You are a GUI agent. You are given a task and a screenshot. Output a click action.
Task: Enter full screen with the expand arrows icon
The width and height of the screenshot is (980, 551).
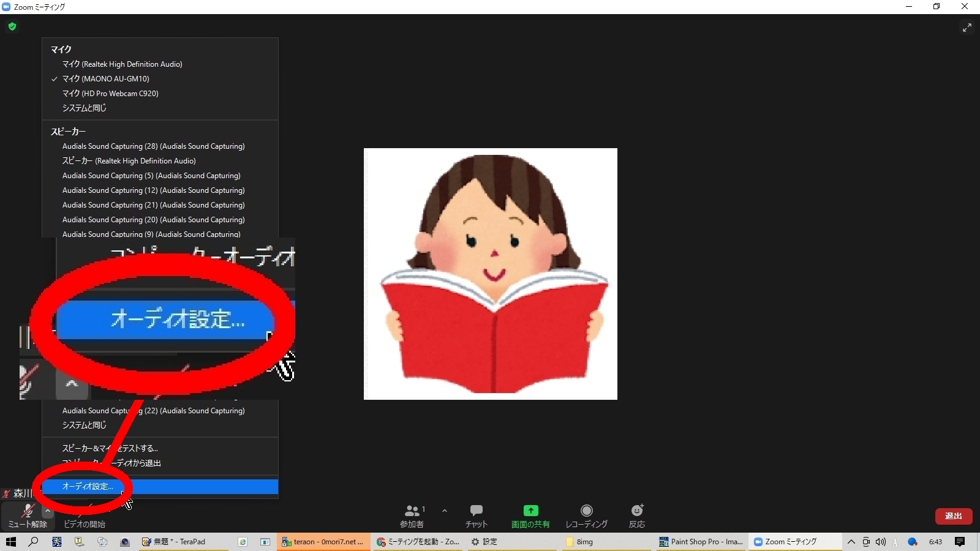pyautogui.click(x=967, y=28)
